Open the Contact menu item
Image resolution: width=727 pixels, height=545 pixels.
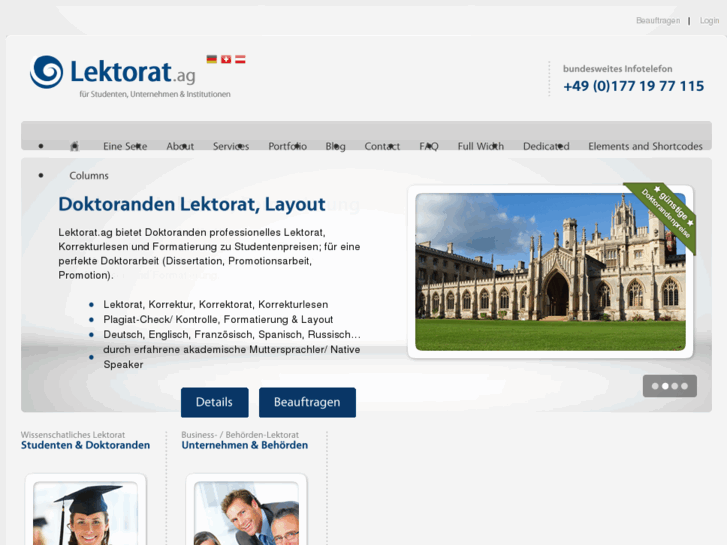[382, 146]
